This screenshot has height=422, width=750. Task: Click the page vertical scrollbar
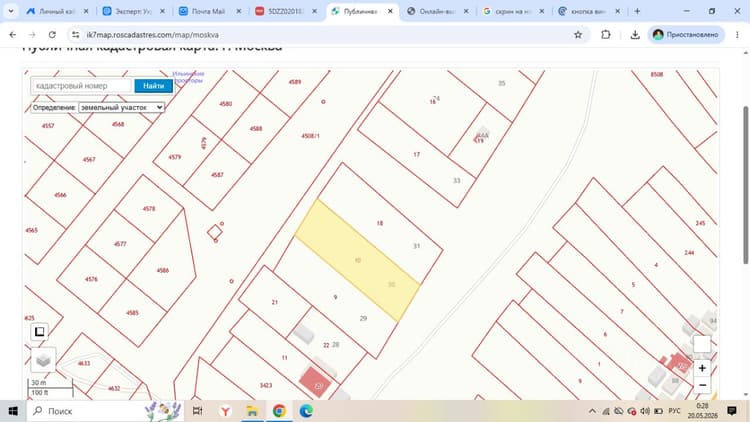tap(745, 184)
